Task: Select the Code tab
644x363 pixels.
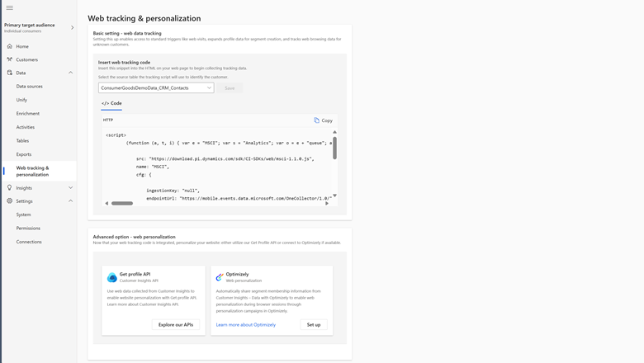Action: [111, 103]
